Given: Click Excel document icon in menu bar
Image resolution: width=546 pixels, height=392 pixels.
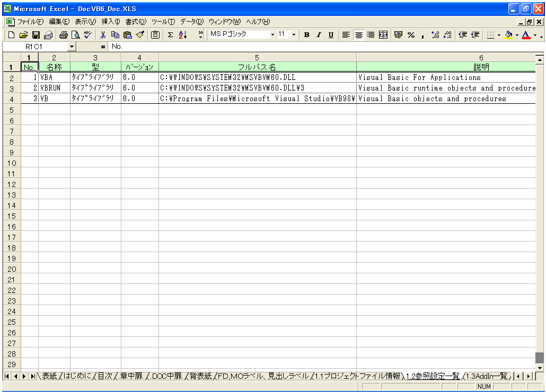Looking at the screenshot, I should 10,22.
